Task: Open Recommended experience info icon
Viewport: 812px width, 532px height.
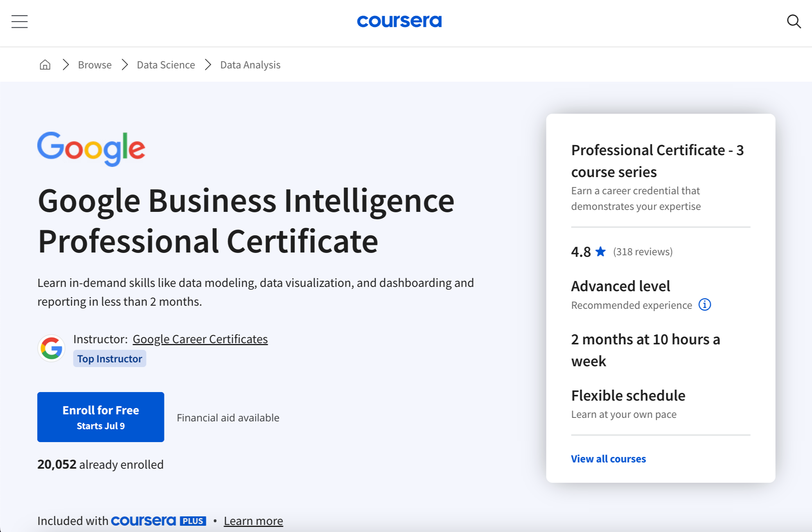Action: pos(705,305)
